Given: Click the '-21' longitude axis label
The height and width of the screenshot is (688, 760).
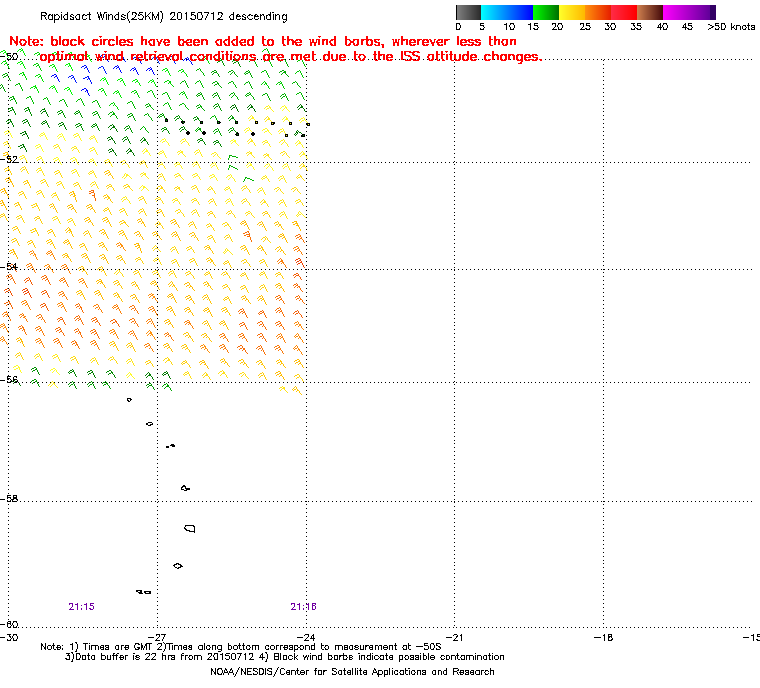Looking at the screenshot, I should tap(454, 638).
